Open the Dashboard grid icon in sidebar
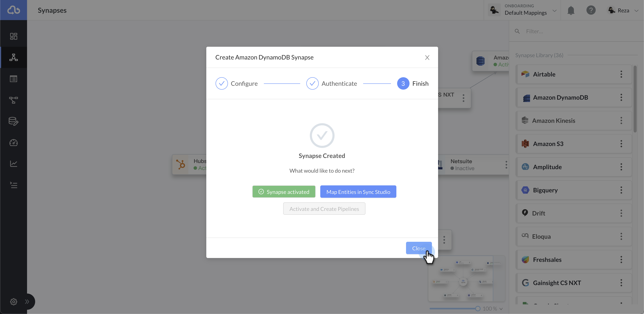Viewport: 644px width, 314px height. (14, 36)
